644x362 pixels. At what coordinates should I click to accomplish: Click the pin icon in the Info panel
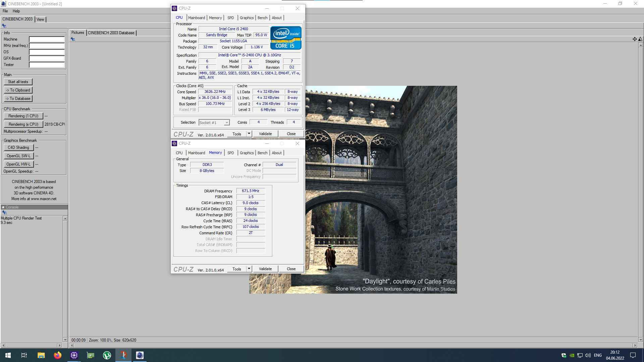pos(4,26)
